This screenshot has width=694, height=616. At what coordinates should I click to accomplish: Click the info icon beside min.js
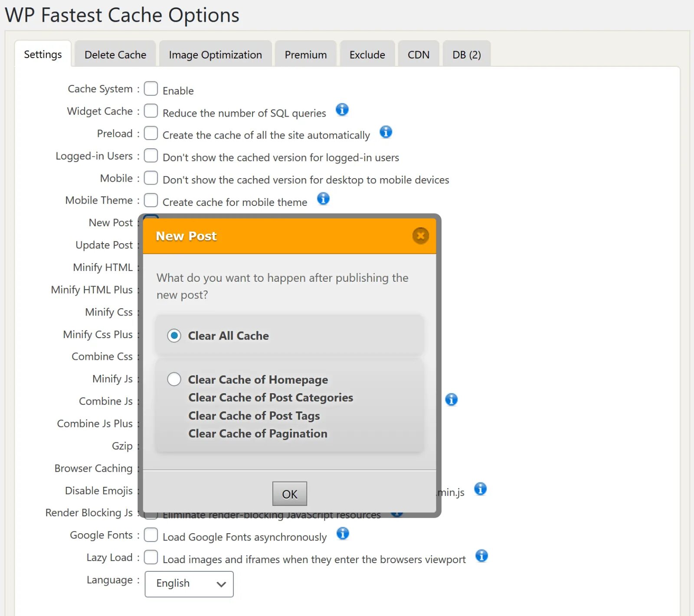[x=480, y=489]
